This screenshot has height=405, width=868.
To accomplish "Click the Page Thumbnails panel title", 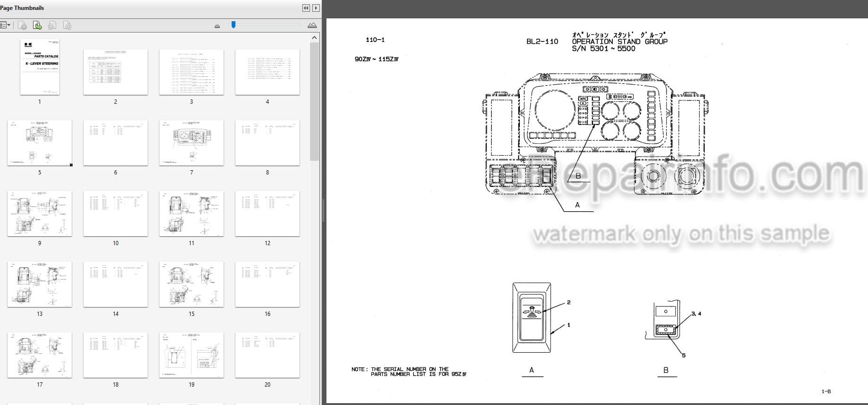I will tap(22, 8).
